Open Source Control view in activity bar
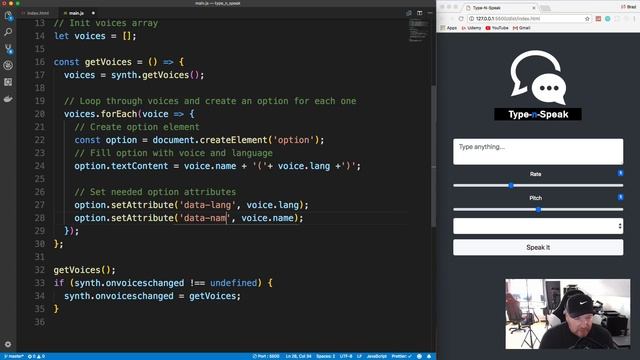Viewport: 640px width, 360px height. tap(8, 49)
